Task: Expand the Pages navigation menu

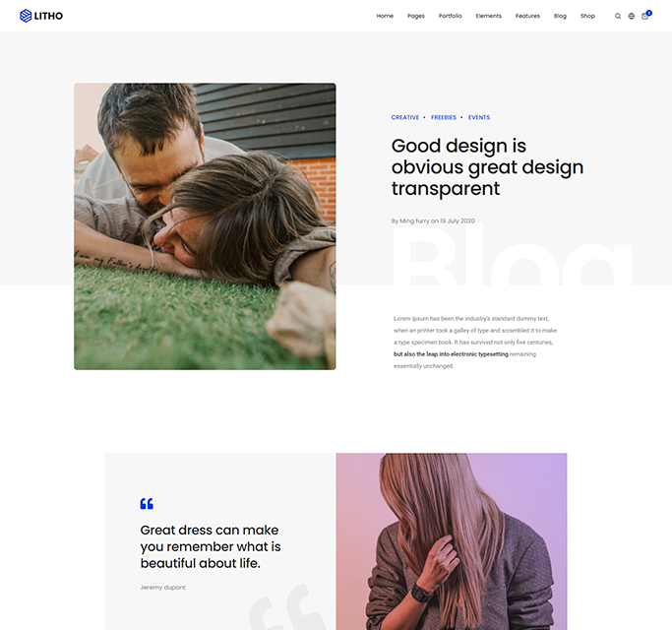Action: pyautogui.click(x=416, y=16)
